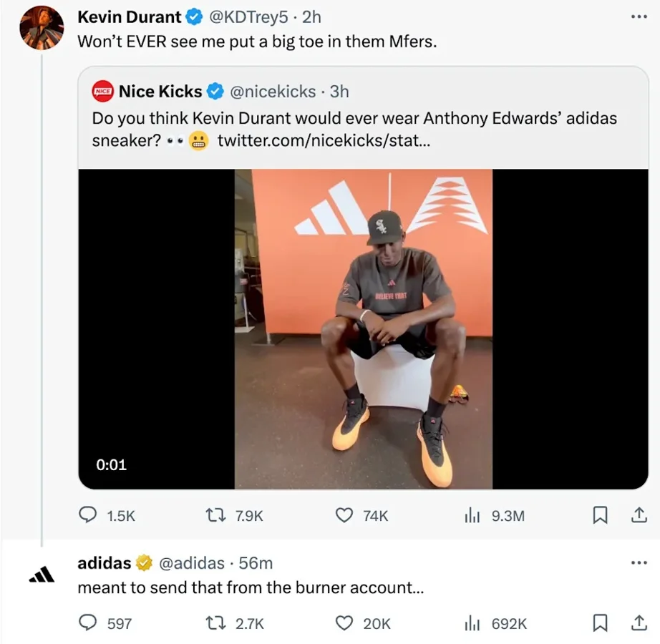Bookmark the adidas reply
Viewport: 660px width, 644px height.
coord(600,623)
